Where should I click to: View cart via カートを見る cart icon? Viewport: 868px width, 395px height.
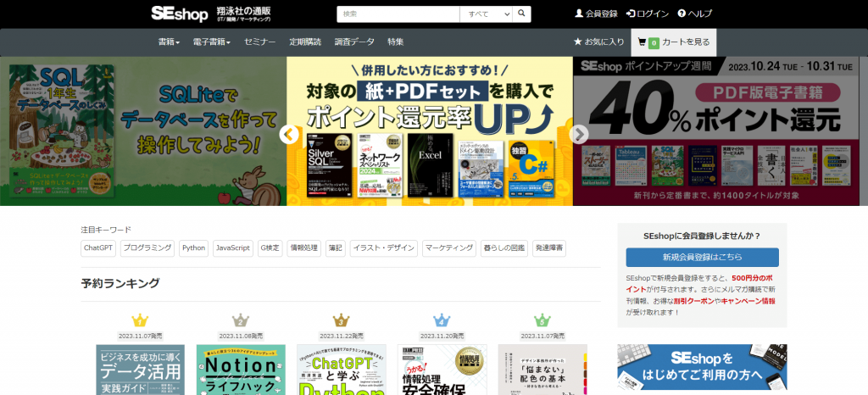click(x=674, y=42)
